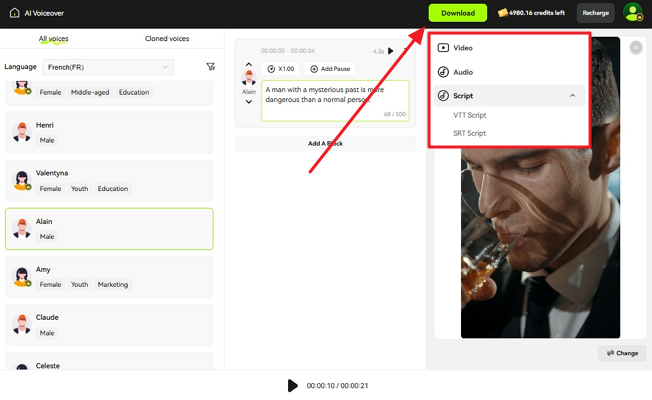Click the home icon beside AI Voiceover

[15, 13]
